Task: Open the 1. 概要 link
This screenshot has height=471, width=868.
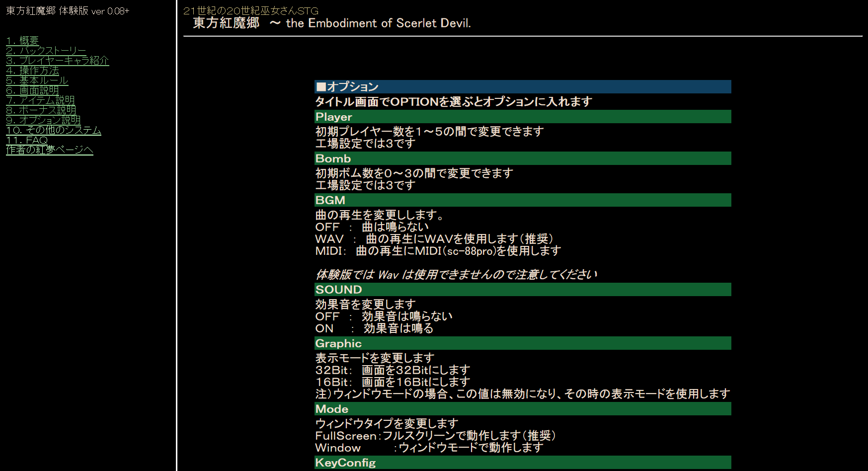Action: (22, 40)
